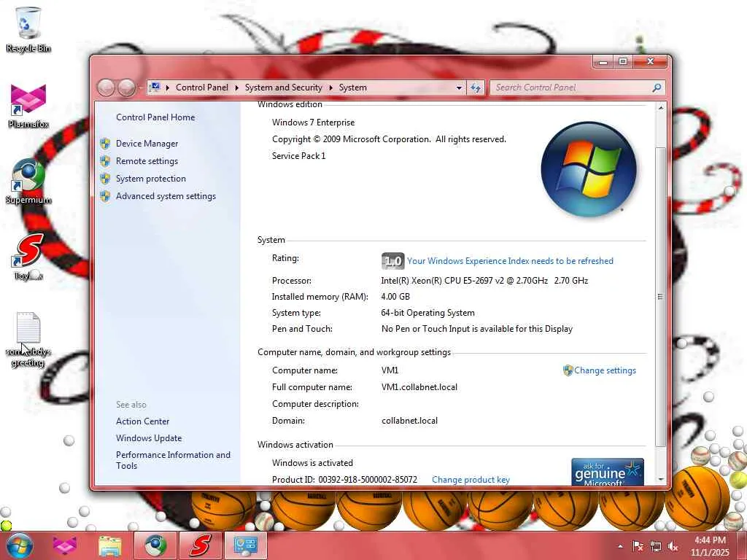Go to Control Panel breadcrumb
The image size is (747, 560).
[202, 87]
